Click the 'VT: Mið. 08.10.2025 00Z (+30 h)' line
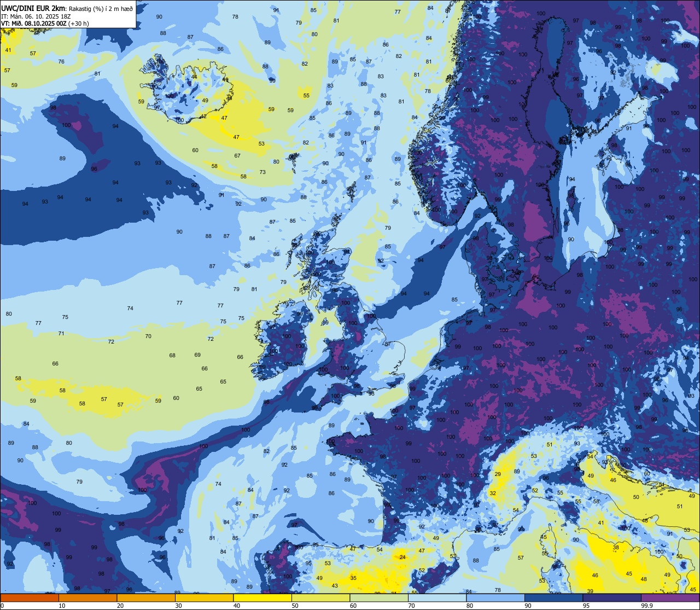The width and height of the screenshot is (700, 610). pyautogui.click(x=45, y=24)
